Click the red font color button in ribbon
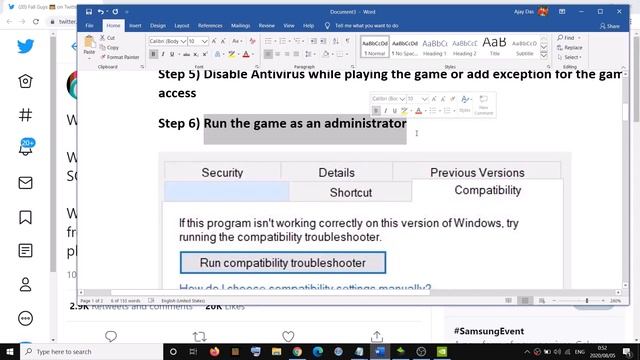 click(246, 54)
